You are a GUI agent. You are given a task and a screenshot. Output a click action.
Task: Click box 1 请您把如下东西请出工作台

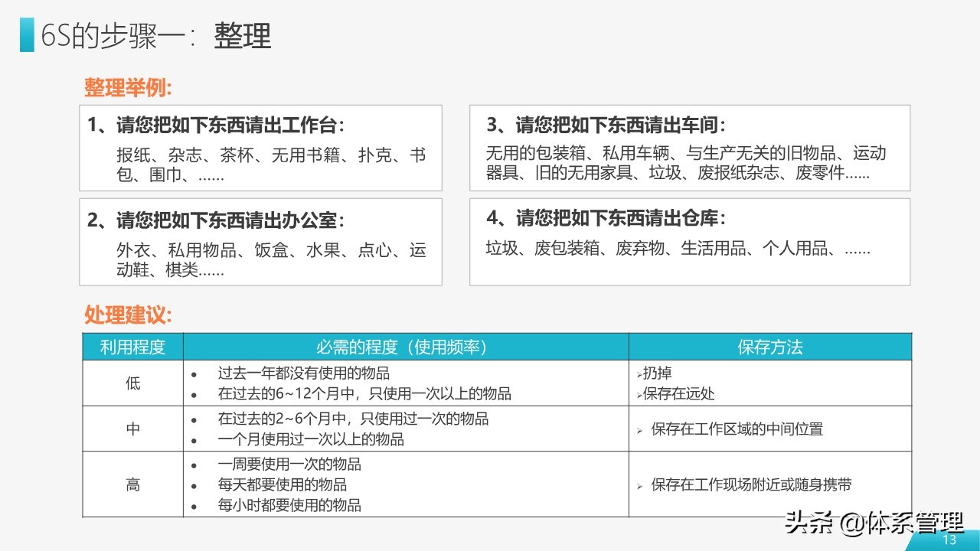coord(262,148)
